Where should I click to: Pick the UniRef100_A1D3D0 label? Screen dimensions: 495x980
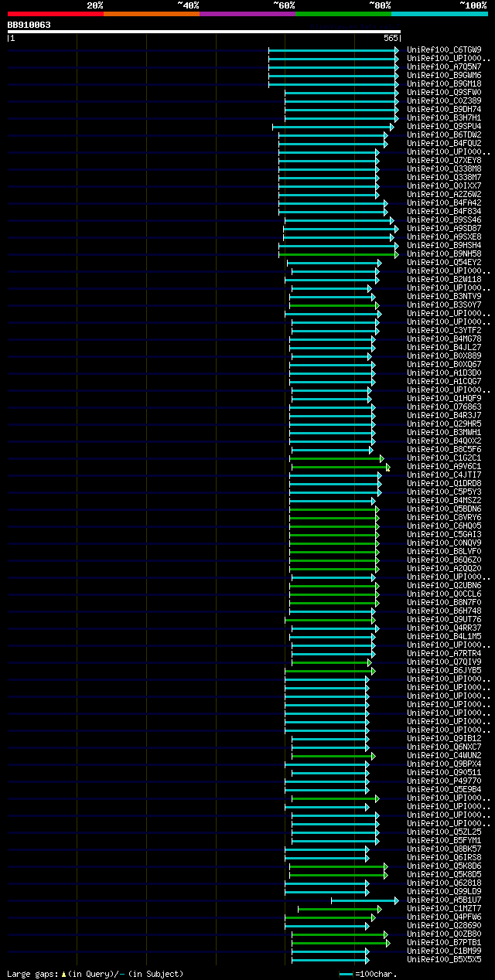[444, 373]
